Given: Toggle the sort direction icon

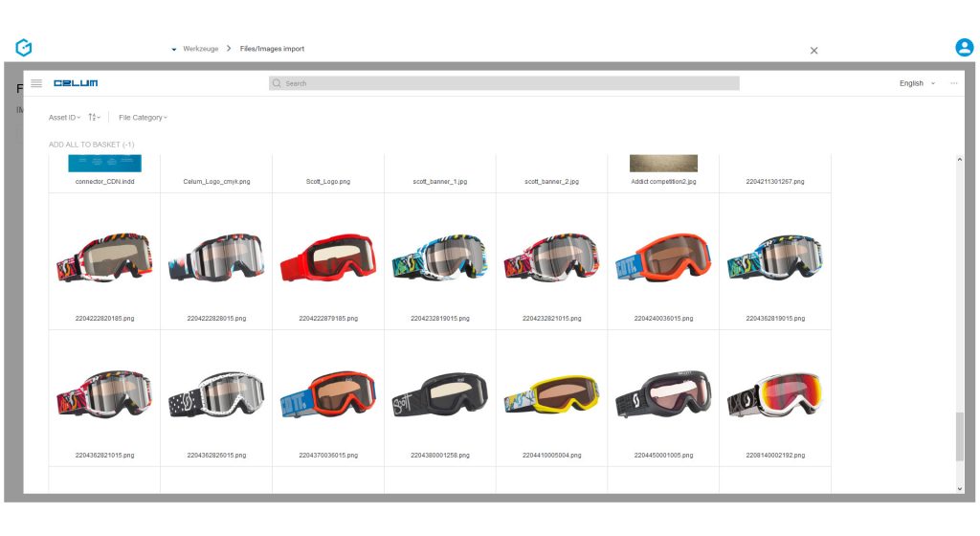Looking at the screenshot, I should (x=94, y=117).
